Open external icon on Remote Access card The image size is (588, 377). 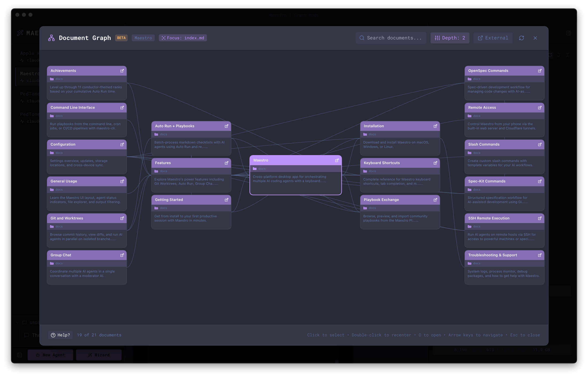(540, 108)
